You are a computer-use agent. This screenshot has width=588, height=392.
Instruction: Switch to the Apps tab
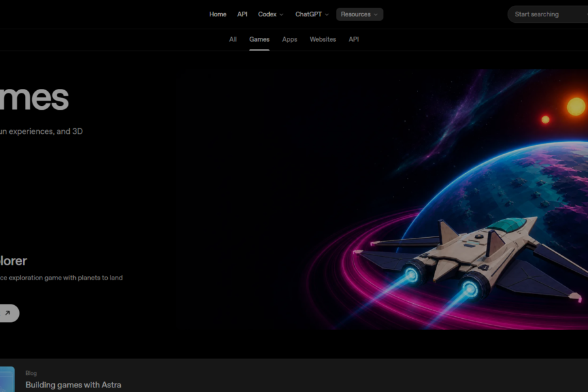(289, 39)
